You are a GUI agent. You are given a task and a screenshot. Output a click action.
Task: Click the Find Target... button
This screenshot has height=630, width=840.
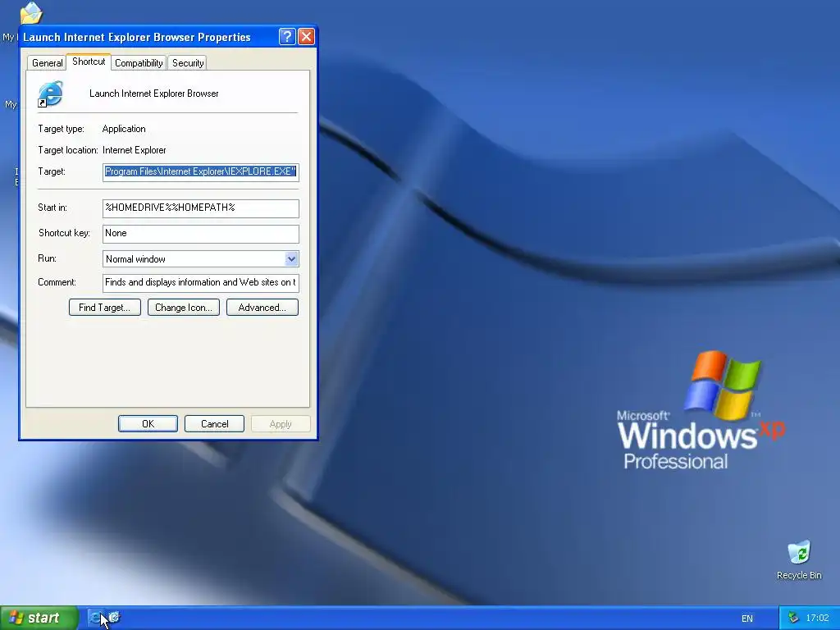tap(104, 308)
